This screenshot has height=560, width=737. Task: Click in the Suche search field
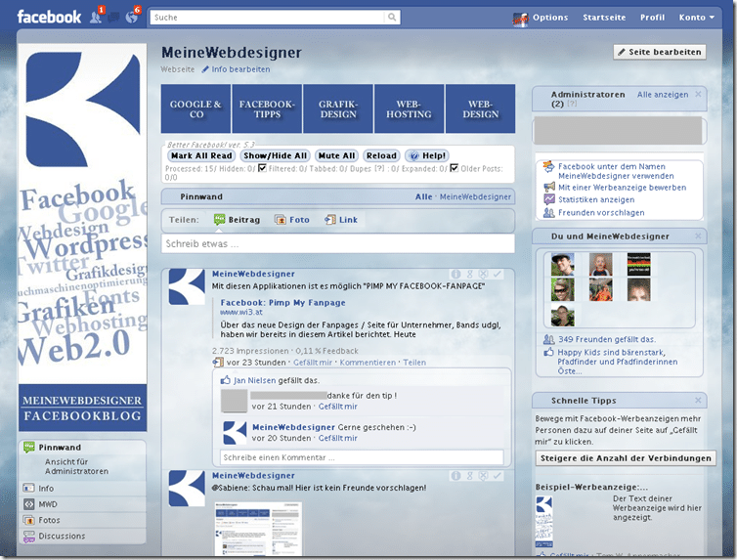pos(269,18)
